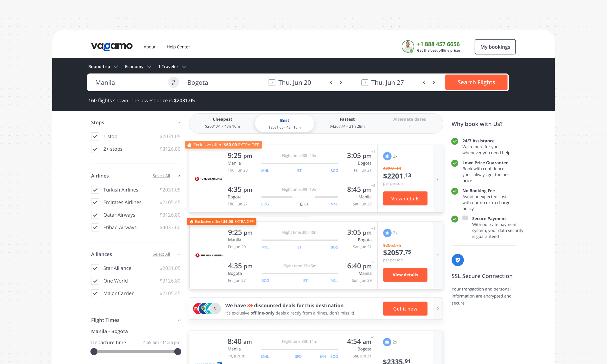Click the support agent avatar
The width and height of the screenshot is (607, 364).
point(408,47)
